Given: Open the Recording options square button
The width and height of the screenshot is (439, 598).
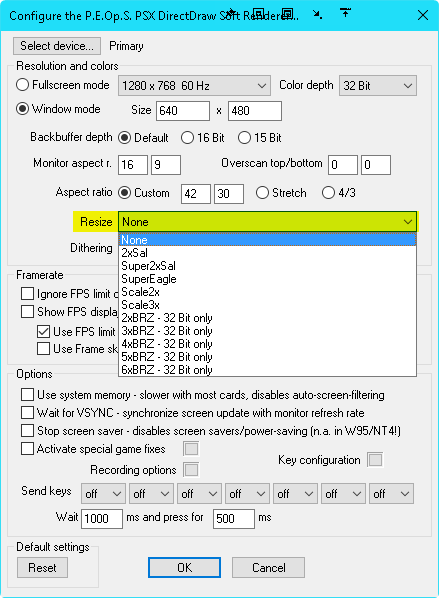Looking at the screenshot, I should [191, 470].
